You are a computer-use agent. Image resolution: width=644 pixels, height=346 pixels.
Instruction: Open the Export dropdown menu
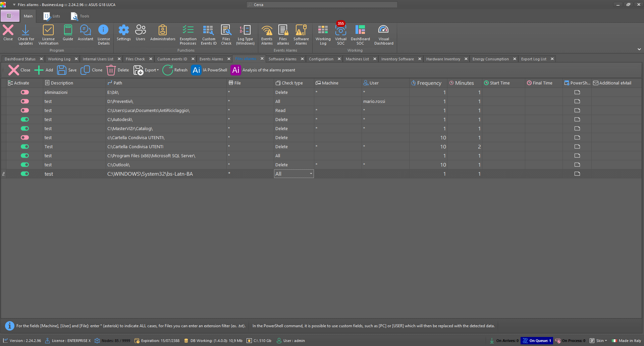point(146,70)
